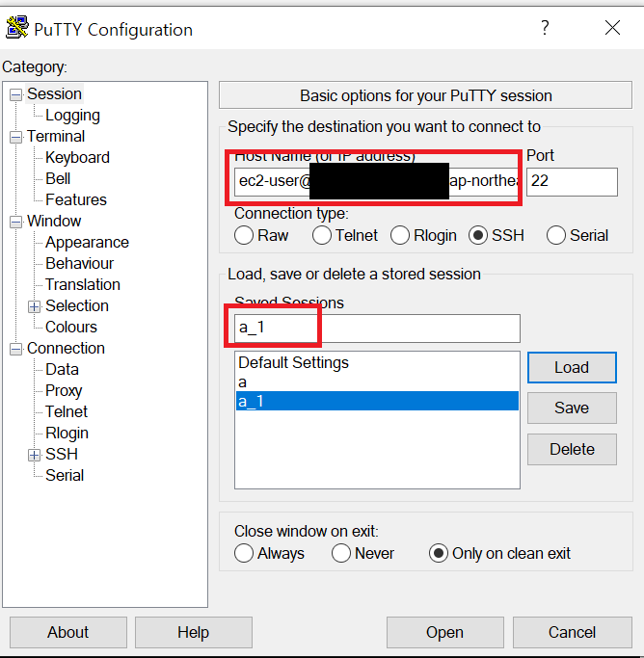The width and height of the screenshot is (644, 658).
Task: Open the Logging category
Action: pyautogui.click(x=72, y=116)
